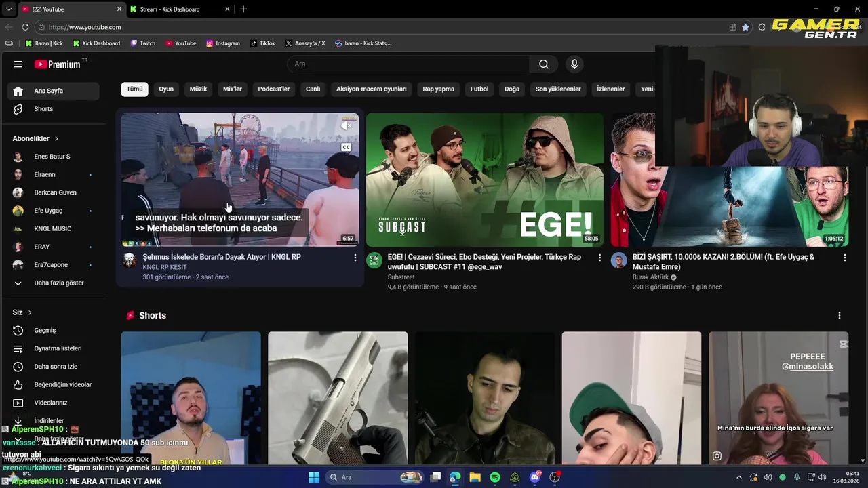The width and height of the screenshot is (868, 488).
Task: Open Elraenn subscription channel
Action: 54,174
